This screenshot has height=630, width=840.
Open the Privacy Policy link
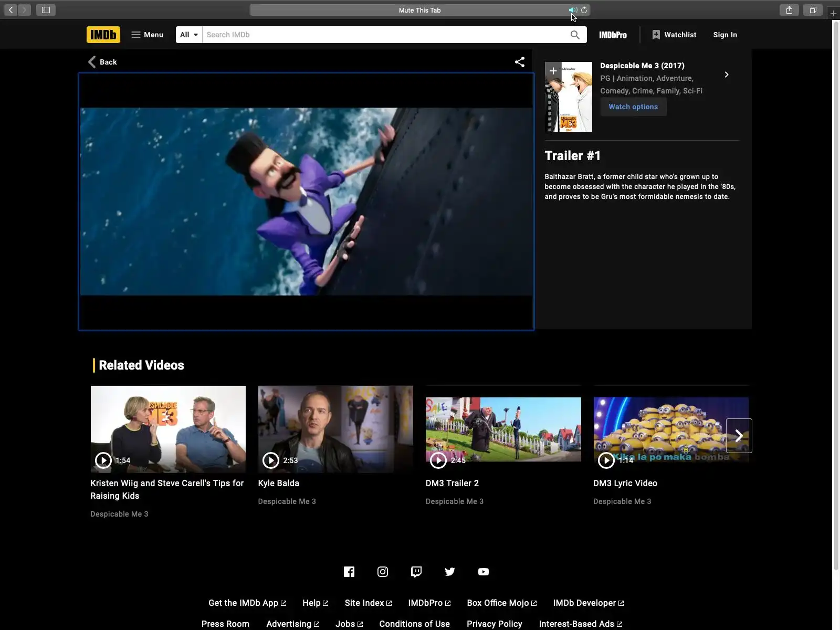click(x=495, y=624)
